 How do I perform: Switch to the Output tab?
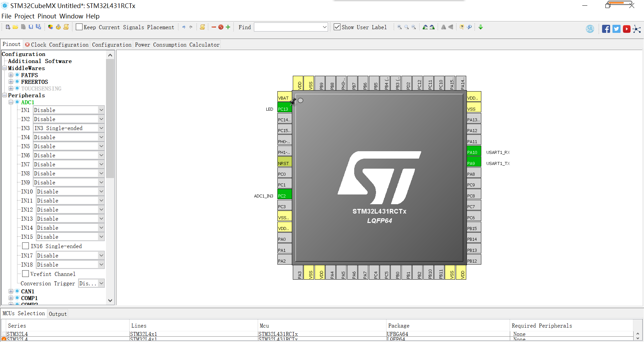point(58,314)
